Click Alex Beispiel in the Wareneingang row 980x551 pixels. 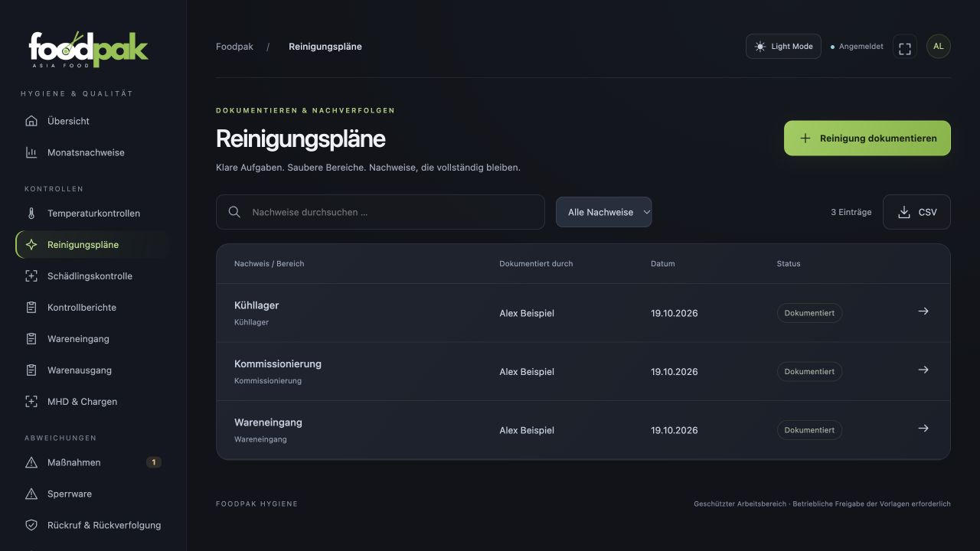point(527,430)
